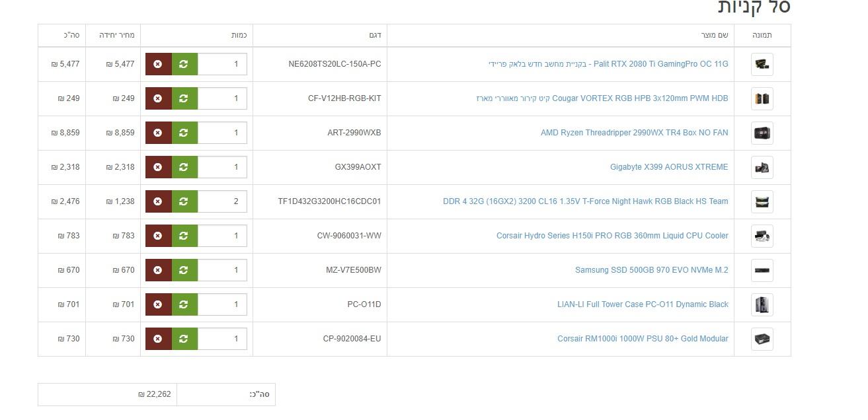
Task: Focus the quantity field for Palit RTX 2080 Ti
Action: point(222,64)
